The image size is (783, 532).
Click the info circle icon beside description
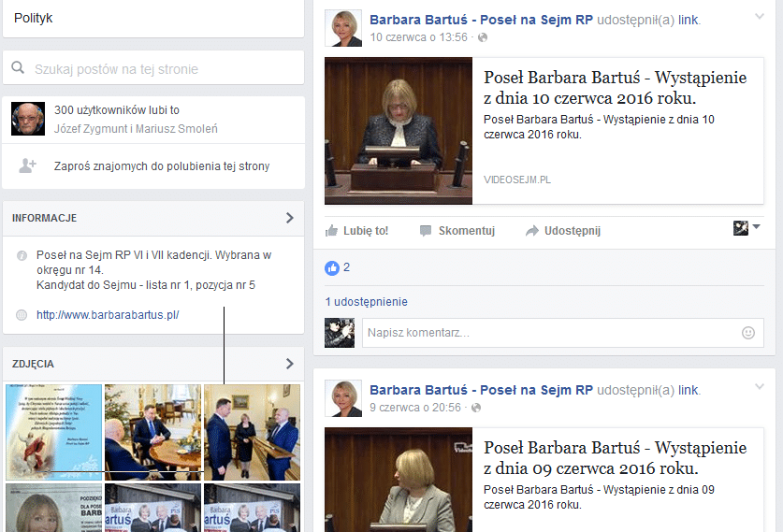tap(22, 255)
